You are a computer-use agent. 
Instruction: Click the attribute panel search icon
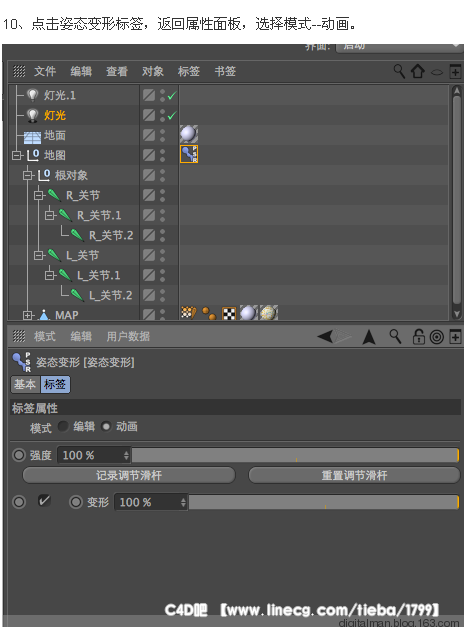point(395,337)
